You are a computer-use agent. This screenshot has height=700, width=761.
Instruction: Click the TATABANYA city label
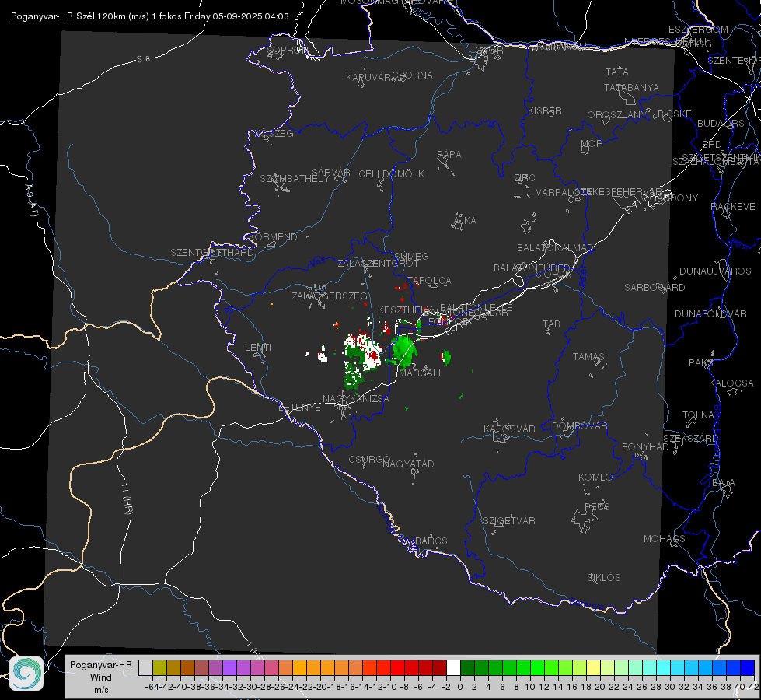(x=631, y=87)
